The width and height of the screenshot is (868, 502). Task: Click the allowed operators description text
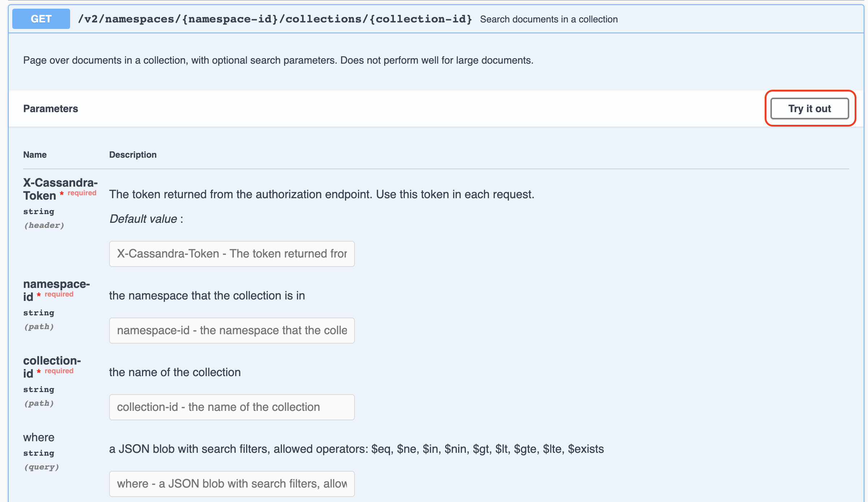[x=356, y=449]
